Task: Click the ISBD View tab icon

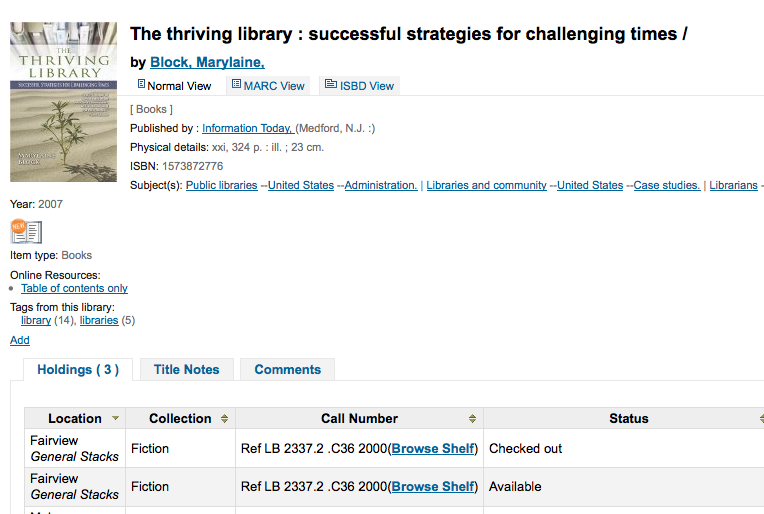Action: pyautogui.click(x=331, y=85)
